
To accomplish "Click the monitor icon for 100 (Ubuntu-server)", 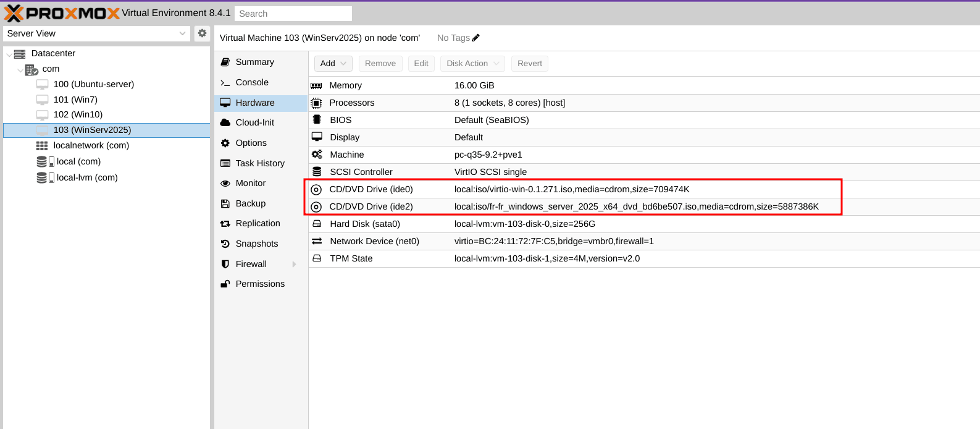I will (x=42, y=84).
